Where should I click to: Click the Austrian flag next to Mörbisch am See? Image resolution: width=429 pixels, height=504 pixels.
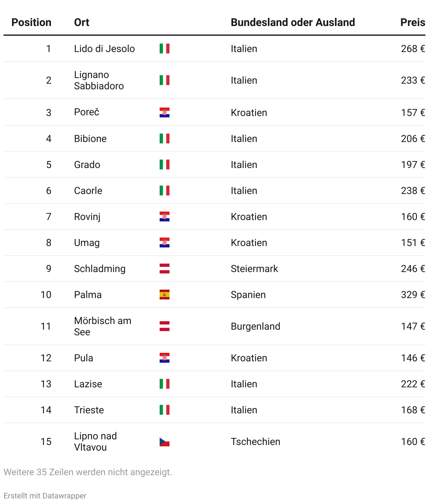[164, 326]
